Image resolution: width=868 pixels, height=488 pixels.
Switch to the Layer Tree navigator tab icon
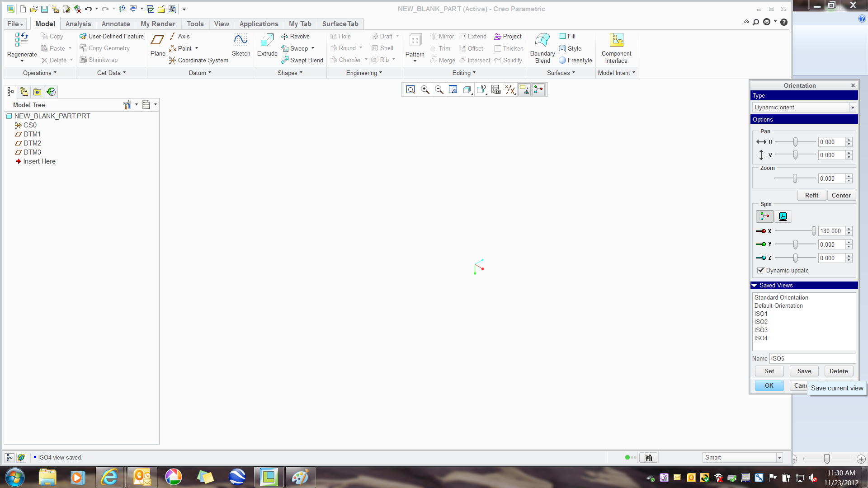tap(24, 92)
